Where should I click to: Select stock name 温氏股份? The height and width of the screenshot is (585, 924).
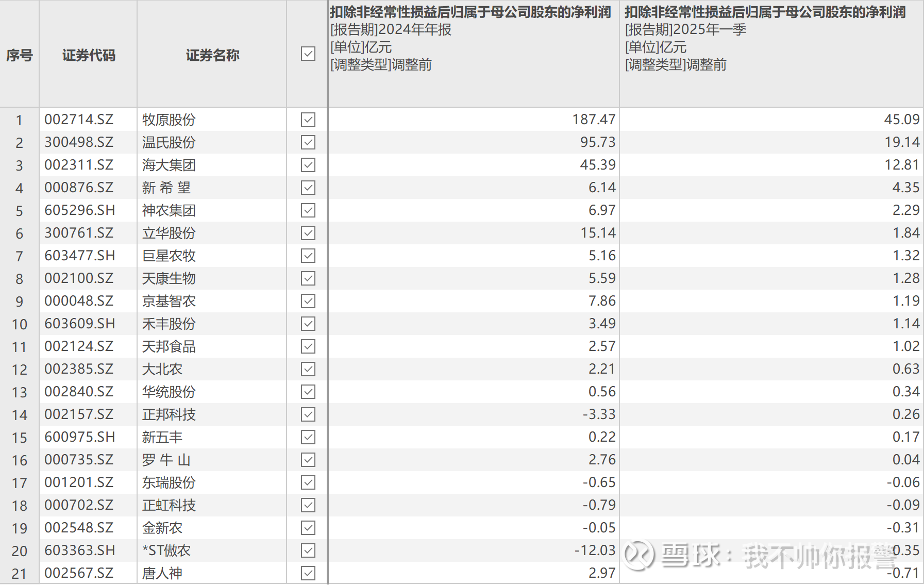tap(169, 142)
